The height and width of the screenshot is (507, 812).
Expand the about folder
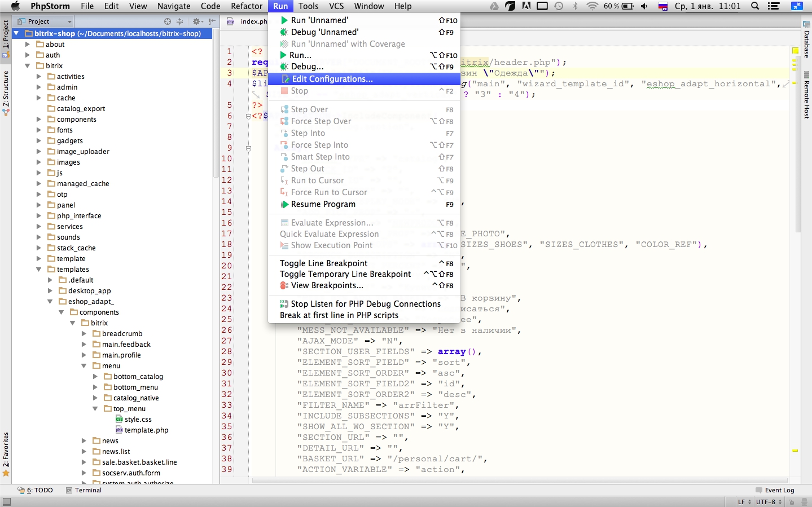(x=28, y=44)
